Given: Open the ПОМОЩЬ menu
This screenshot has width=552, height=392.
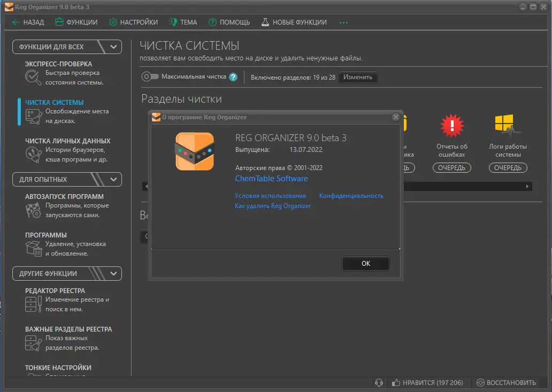Looking at the screenshot, I should click(229, 22).
